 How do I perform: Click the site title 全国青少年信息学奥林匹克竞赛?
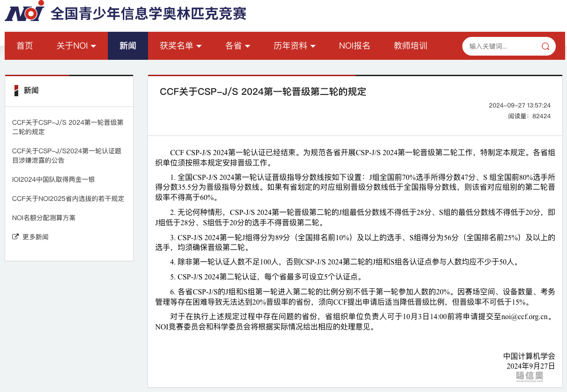[x=149, y=13]
